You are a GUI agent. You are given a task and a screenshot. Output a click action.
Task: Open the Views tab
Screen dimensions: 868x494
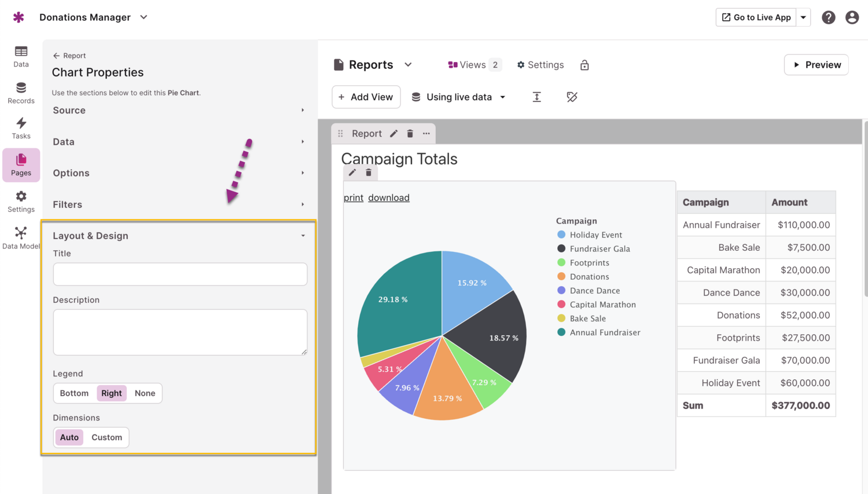[x=473, y=65]
